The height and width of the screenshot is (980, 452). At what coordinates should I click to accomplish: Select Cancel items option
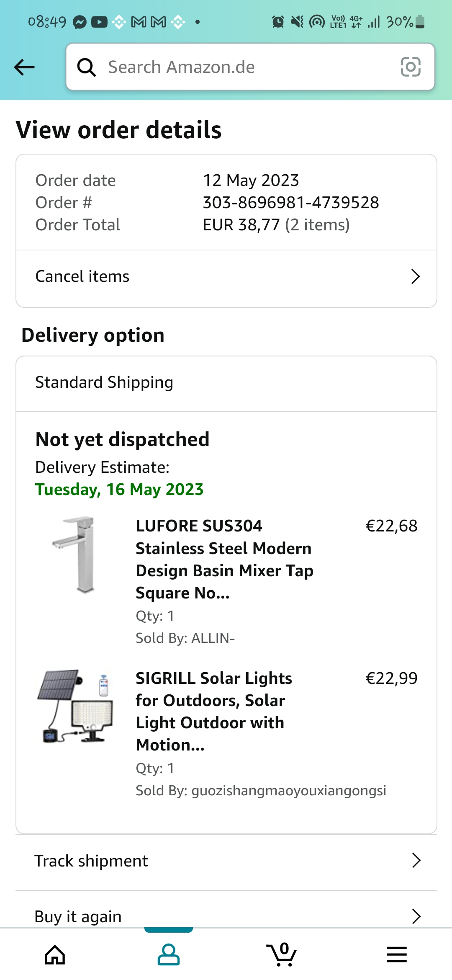82,276
